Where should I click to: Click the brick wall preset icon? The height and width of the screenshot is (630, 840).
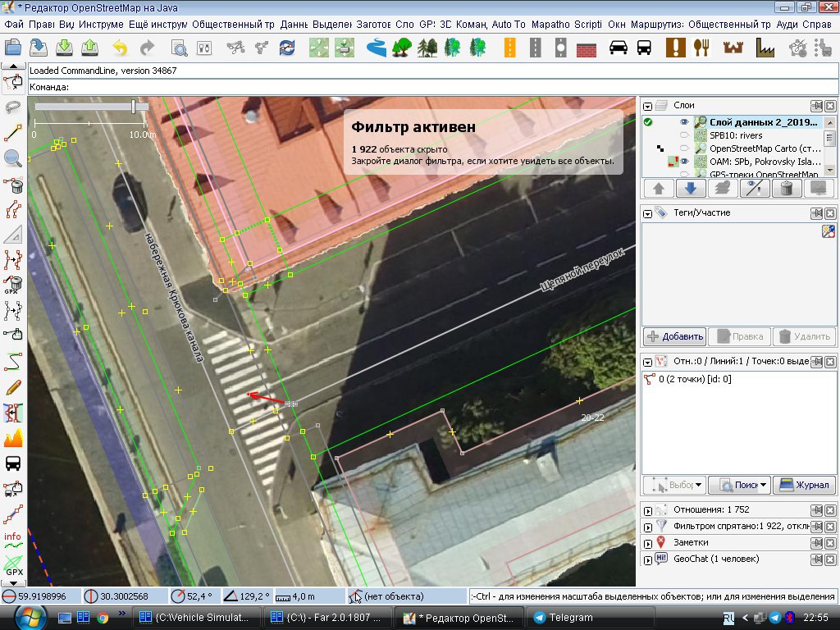coord(587,48)
